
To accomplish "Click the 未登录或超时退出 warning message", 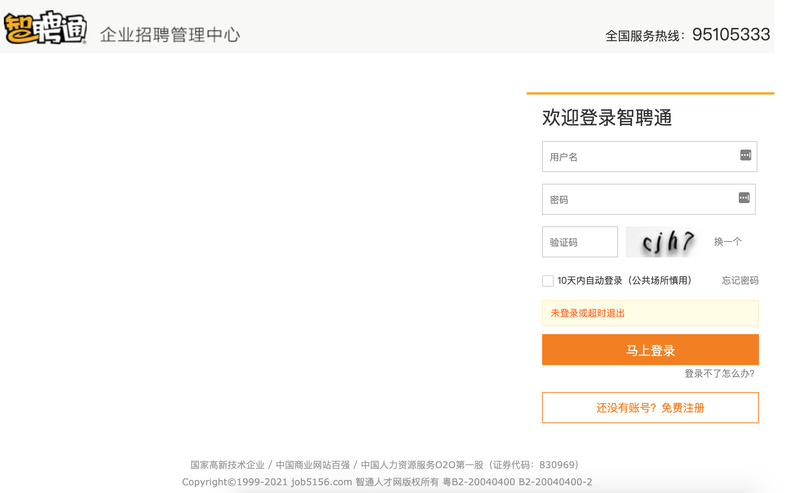I will [651, 313].
